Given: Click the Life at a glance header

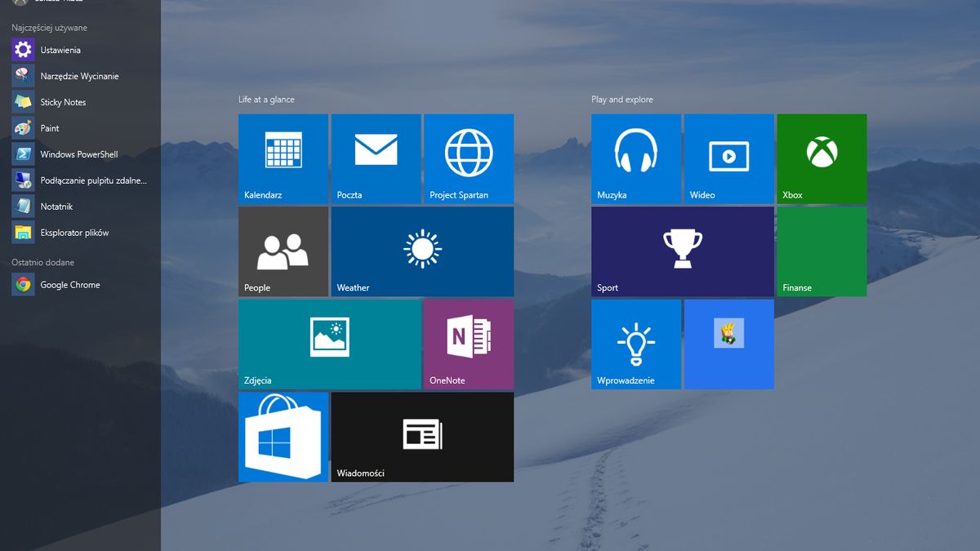Looking at the screenshot, I should (x=266, y=100).
